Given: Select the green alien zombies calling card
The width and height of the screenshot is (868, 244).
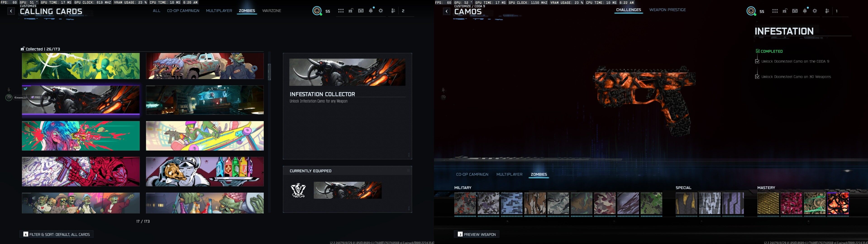Looking at the screenshot, I should click(x=81, y=66).
